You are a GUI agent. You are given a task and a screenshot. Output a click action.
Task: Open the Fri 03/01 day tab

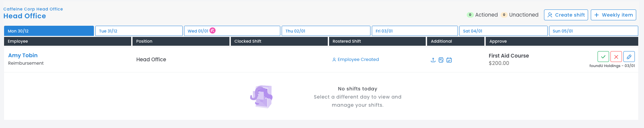(415, 31)
